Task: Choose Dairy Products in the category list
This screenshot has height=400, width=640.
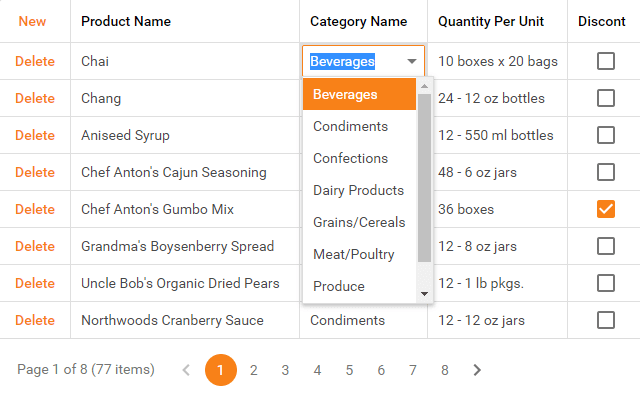Action: (358, 190)
